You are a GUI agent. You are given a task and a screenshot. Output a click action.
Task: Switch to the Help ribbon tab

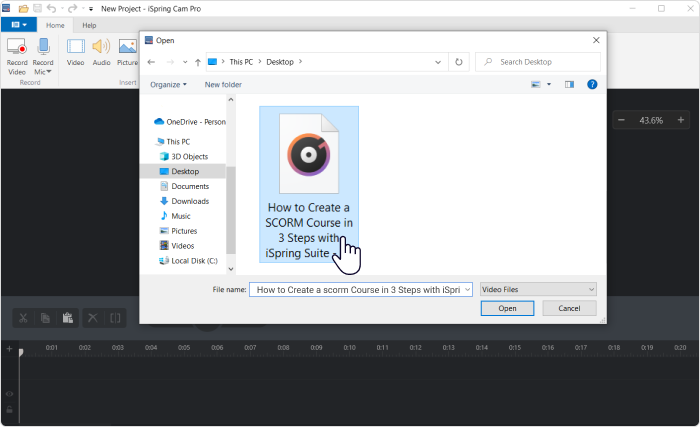click(89, 25)
